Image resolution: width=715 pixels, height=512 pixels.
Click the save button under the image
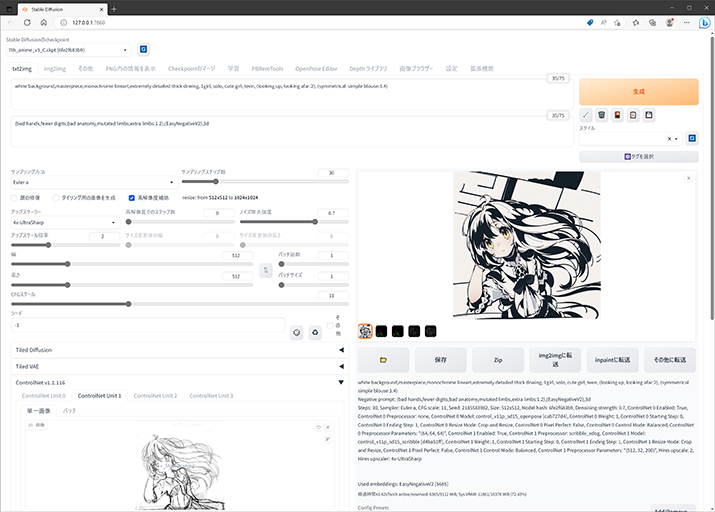440,360
